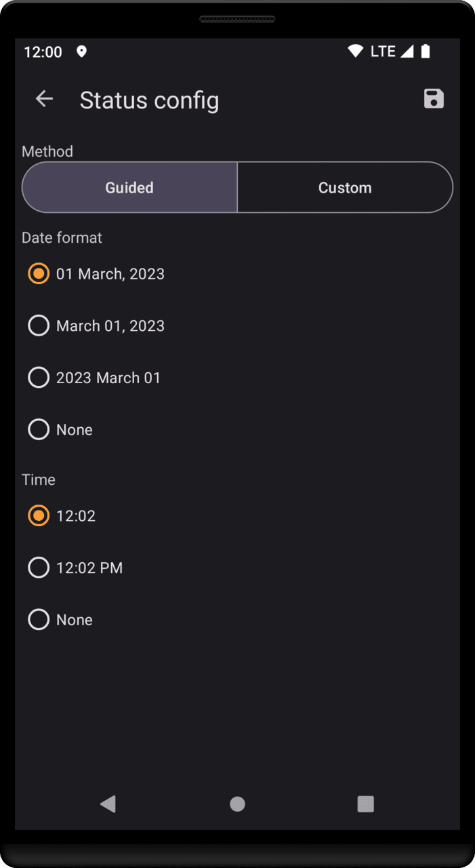
Task: Tap the 12:00 clock in status bar
Action: click(43, 52)
